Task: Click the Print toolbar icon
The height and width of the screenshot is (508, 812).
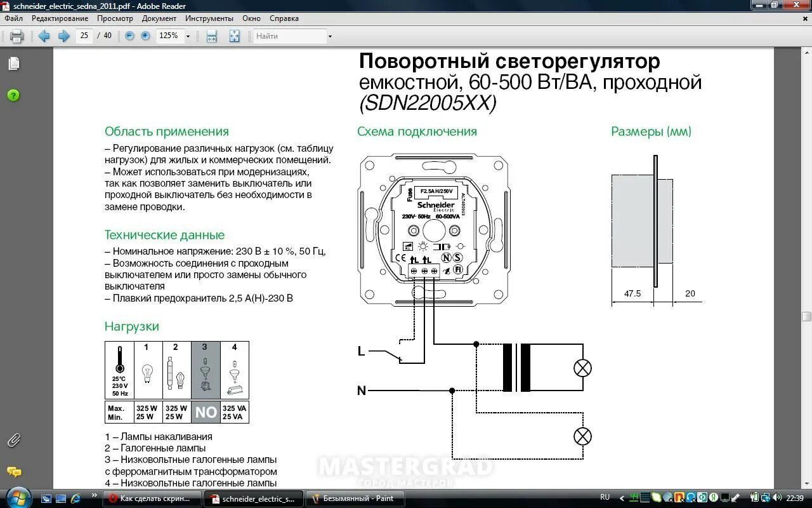Action: (x=17, y=36)
